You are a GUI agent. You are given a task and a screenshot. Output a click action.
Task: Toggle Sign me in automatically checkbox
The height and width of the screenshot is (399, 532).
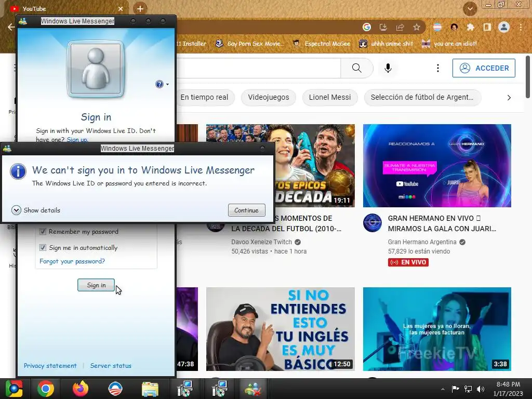point(43,248)
